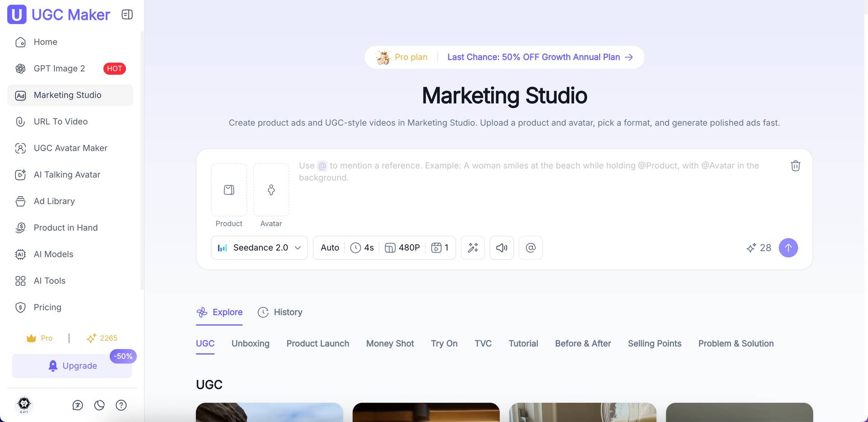Toggle the audio speaker icon
868x422 pixels.
[x=502, y=248]
